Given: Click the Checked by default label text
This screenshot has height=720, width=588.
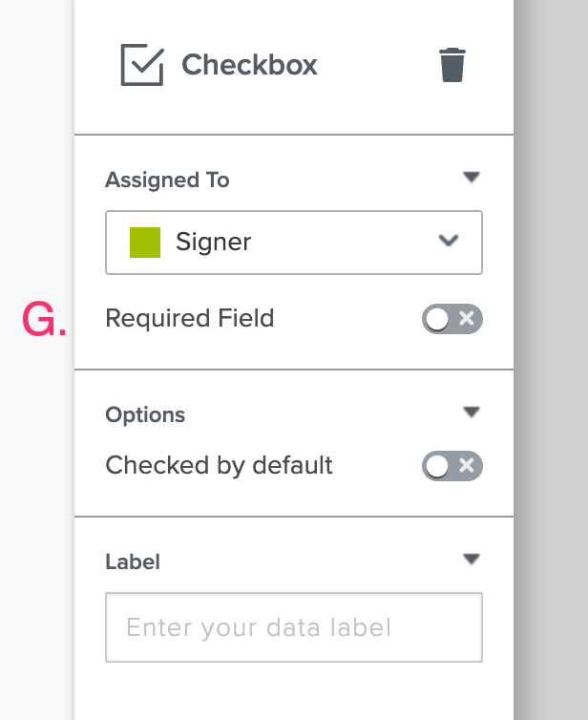Looking at the screenshot, I should (219, 465).
